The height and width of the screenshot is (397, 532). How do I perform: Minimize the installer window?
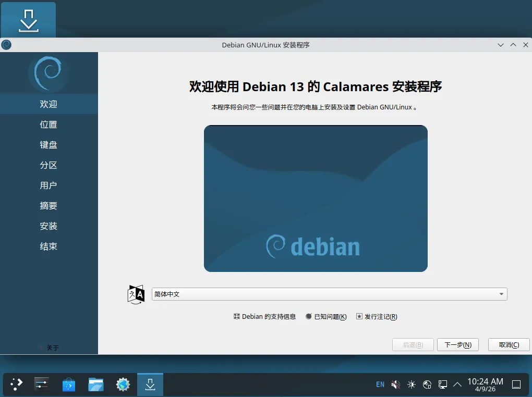pos(501,45)
